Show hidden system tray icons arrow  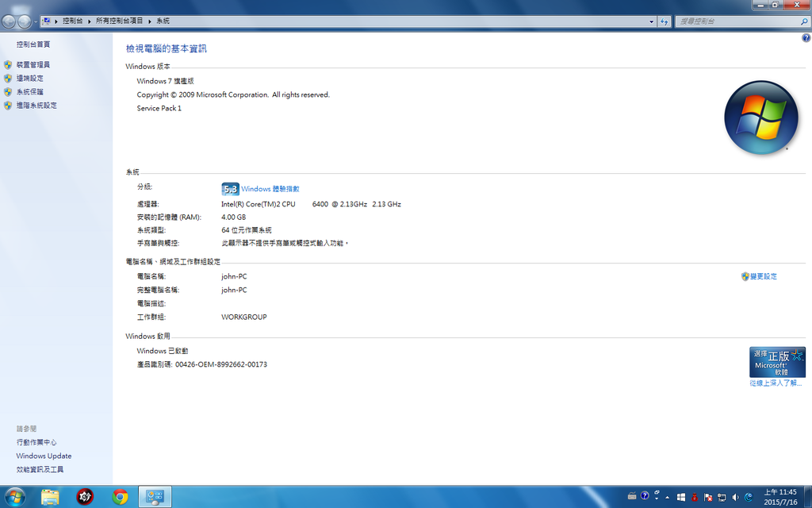click(667, 497)
